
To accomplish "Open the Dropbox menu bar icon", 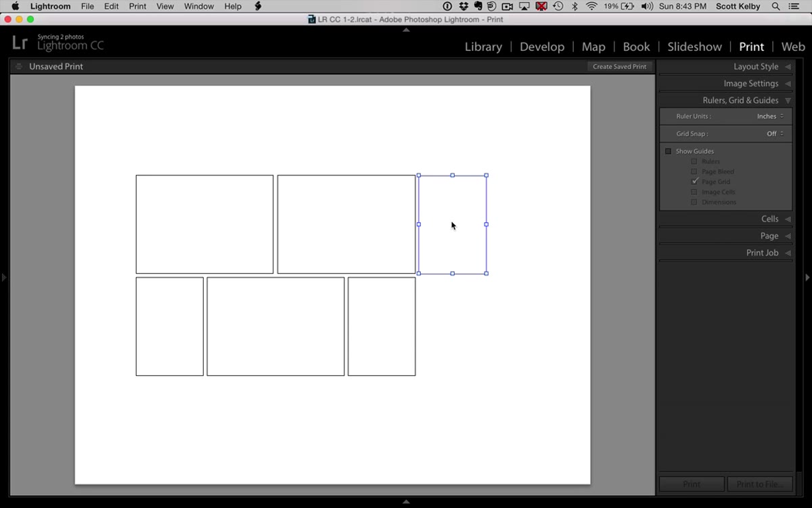I will coord(465,6).
